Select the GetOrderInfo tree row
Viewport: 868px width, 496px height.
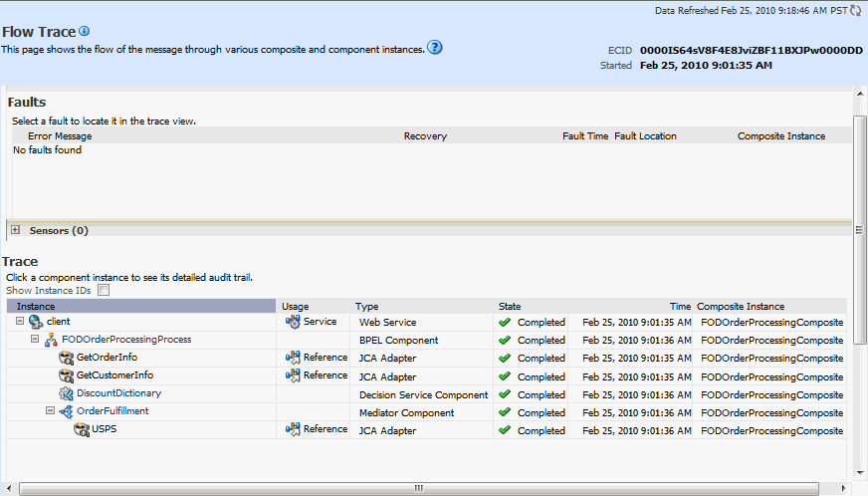(107, 358)
